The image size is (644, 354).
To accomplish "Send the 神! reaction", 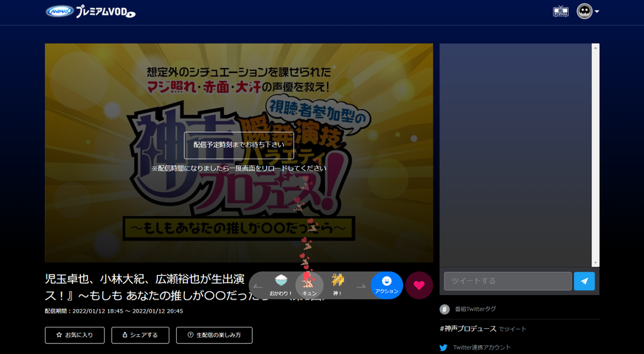I will (337, 285).
